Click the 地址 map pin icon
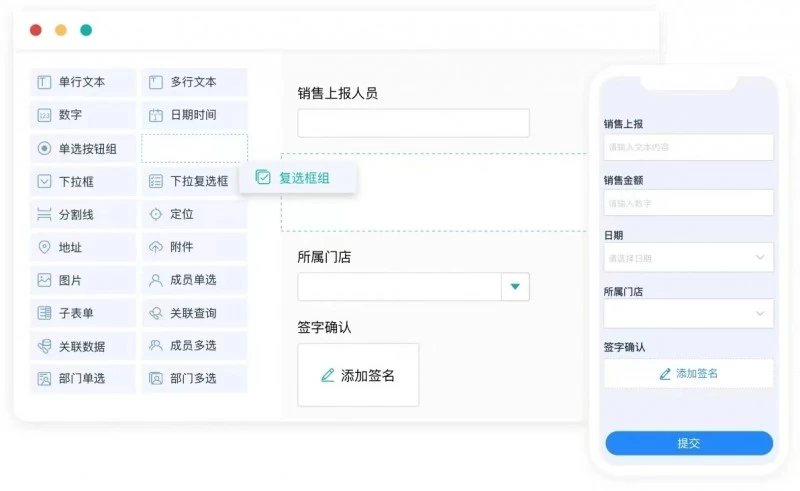 coord(44,247)
